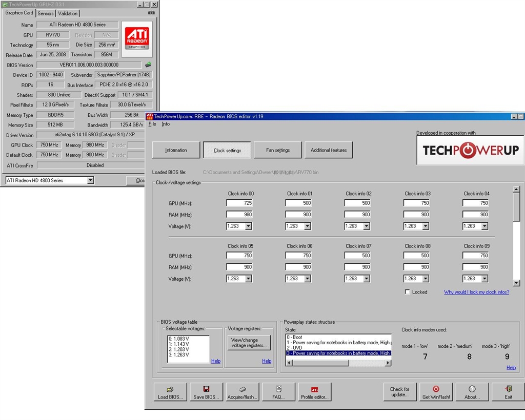Expand Clock info 03 voltage dropdown
This screenshot has width=525, height=420.
coord(426,226)
